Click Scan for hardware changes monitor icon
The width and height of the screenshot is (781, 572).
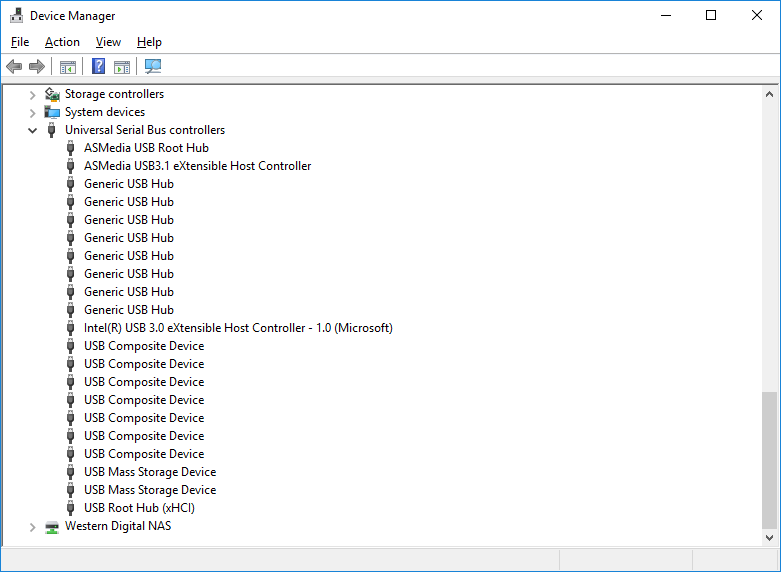point(153,66)
